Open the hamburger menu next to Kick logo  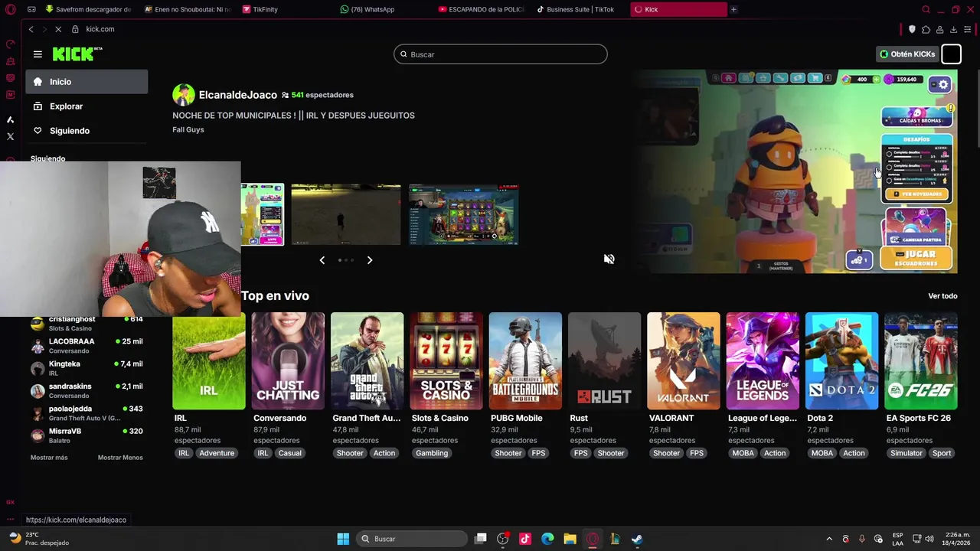pos(38,54)
